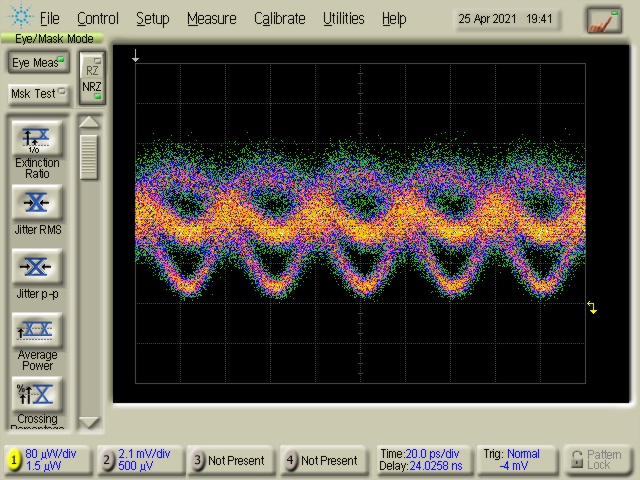This screenshot has height=480, width=640.
Task: Enable the Msk Test mode
Action: coord(38,94)
